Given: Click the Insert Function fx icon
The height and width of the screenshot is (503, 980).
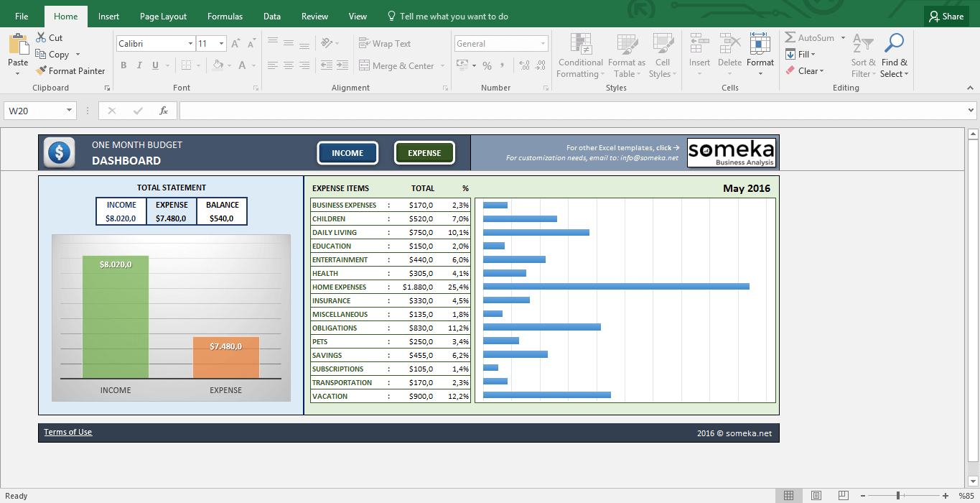Looking at the screenshot, I should coord(164,111).
